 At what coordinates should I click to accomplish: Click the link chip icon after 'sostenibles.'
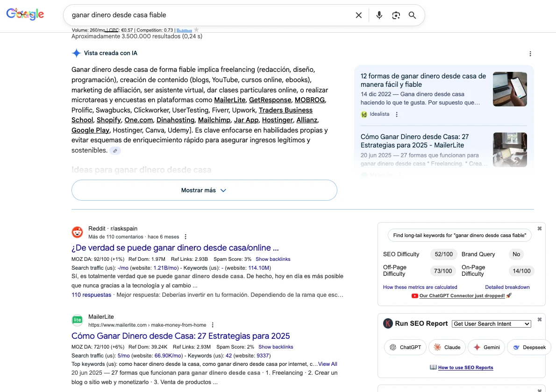(115, 150)
